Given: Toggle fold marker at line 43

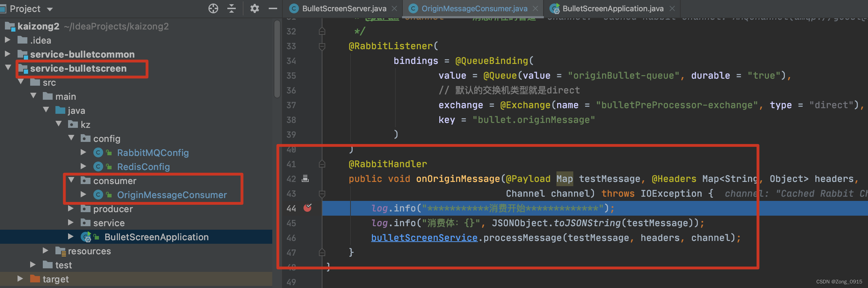Looking at the screenshot, I should point(322,194).
